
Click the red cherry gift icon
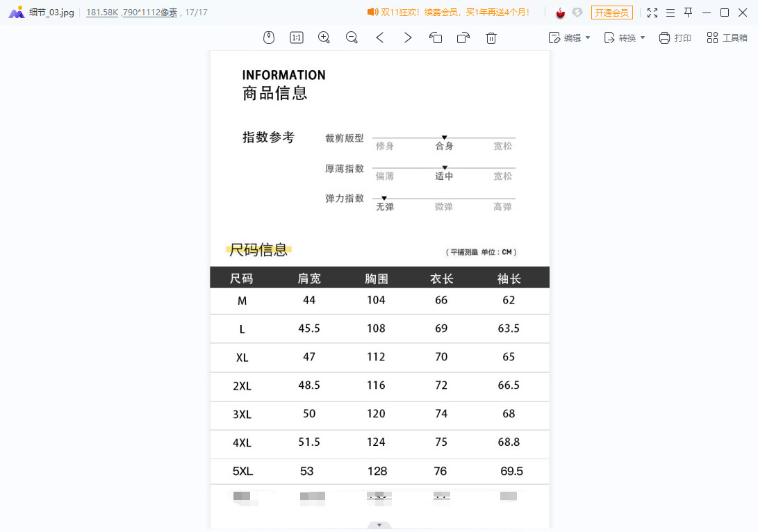click(560, 13)
